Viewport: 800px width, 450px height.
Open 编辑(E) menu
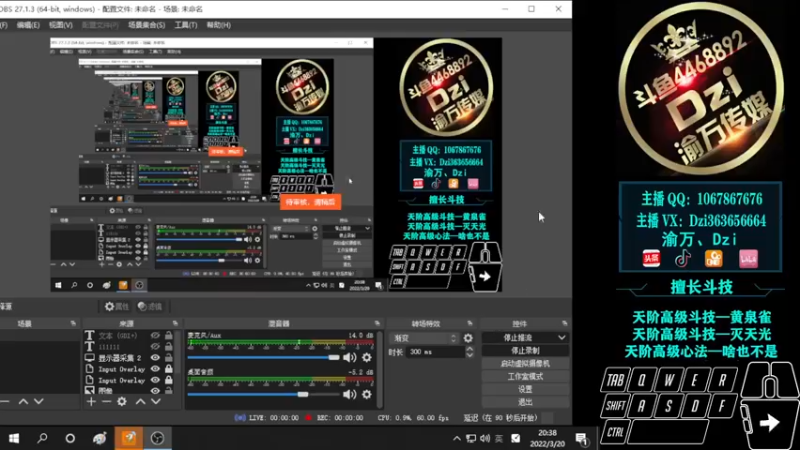[28, 25]
